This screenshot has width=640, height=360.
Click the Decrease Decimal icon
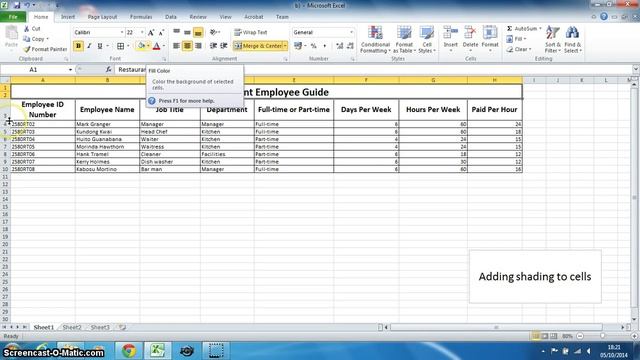click(x=350, y=46)
